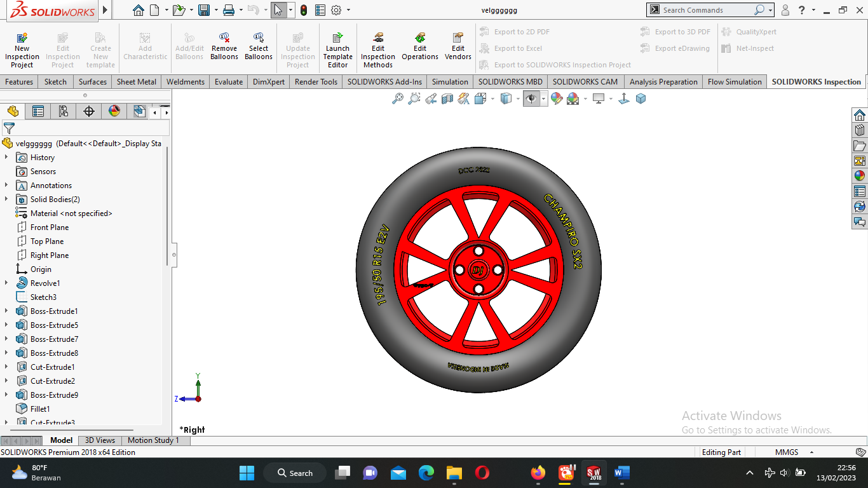The width and height of the screenshot is (868, 488).
Task: Open the Options gear dropdown arrow
Action: (348, 10)
